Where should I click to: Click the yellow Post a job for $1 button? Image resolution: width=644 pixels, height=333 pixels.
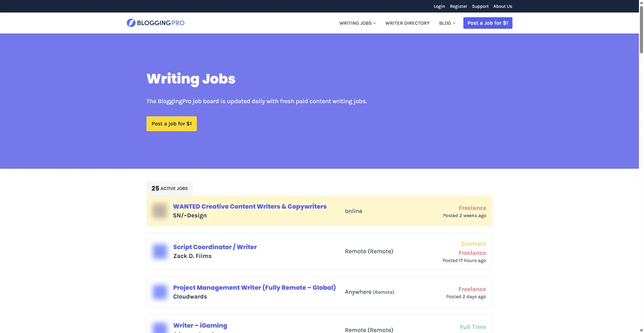coord(171,124)
